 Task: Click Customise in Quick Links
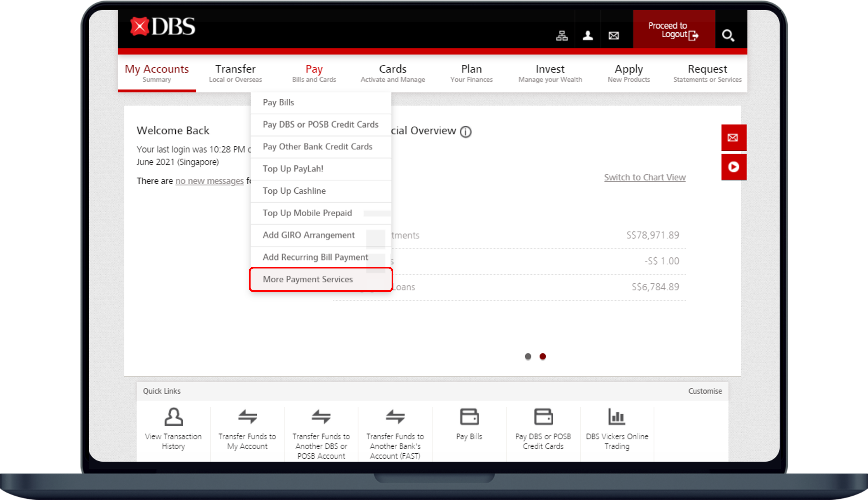tap(705, 391)
